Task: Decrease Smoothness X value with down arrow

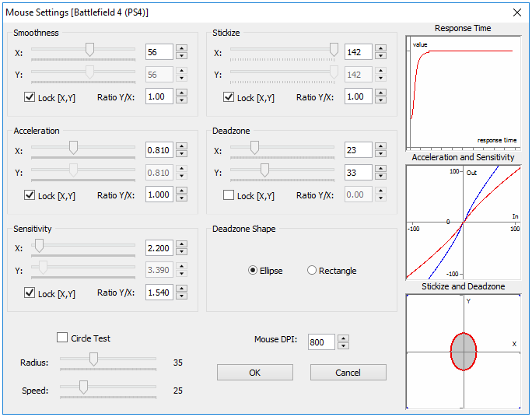Action: (182, 56)
